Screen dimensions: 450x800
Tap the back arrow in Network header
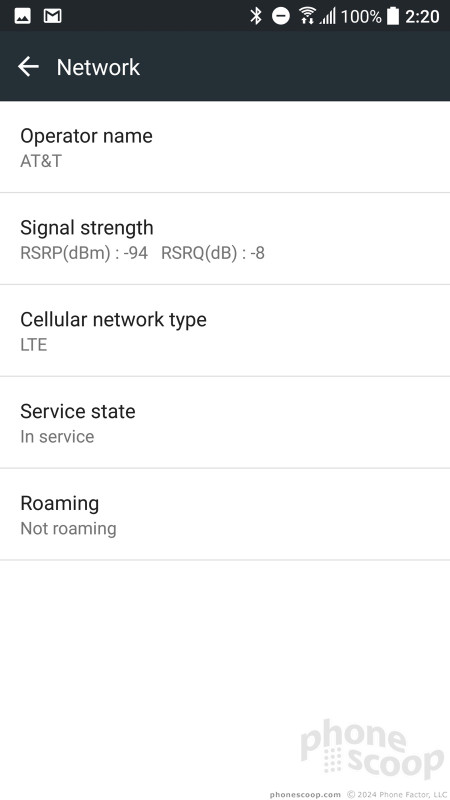(28, 67)
